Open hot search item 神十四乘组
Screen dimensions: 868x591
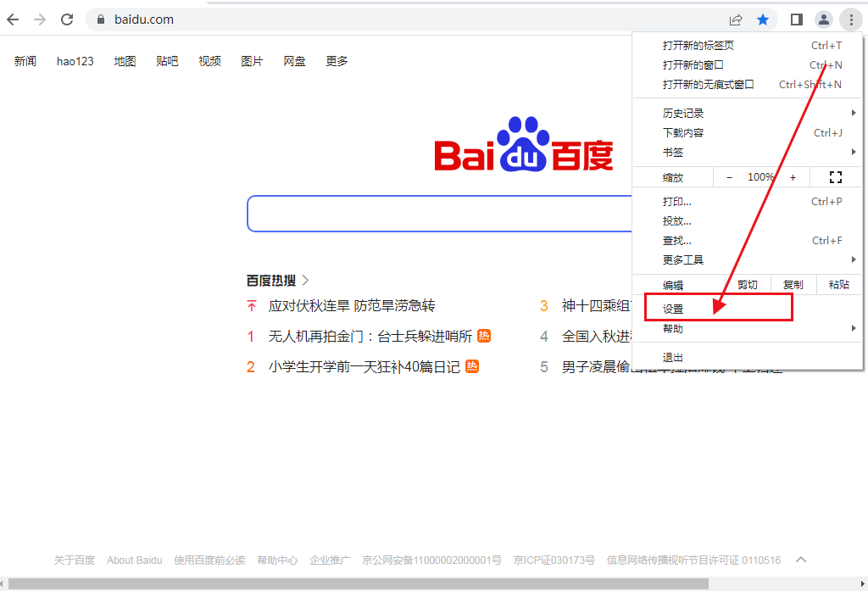point(597,306)
